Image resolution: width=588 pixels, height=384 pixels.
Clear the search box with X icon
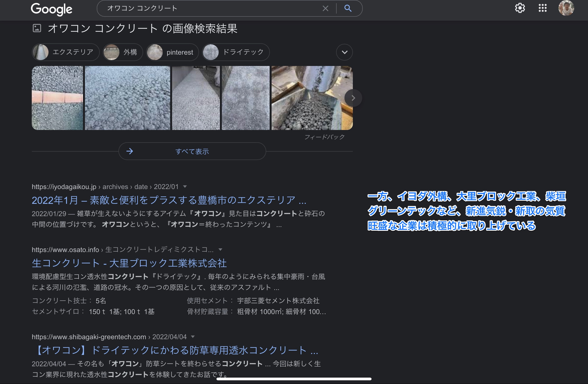tap(325, 8)
